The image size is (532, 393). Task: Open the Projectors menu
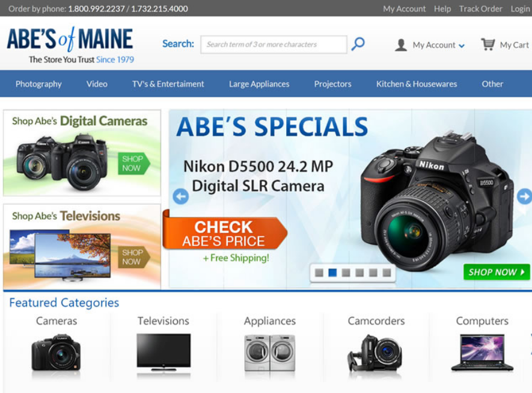[x=332, y=84]
